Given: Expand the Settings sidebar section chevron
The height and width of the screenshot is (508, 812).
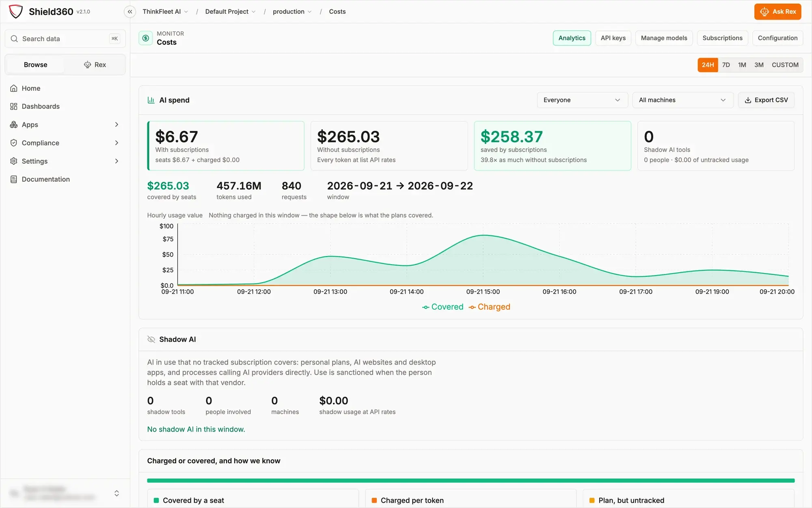Looking at the screenshot, I should click(117, 161).
